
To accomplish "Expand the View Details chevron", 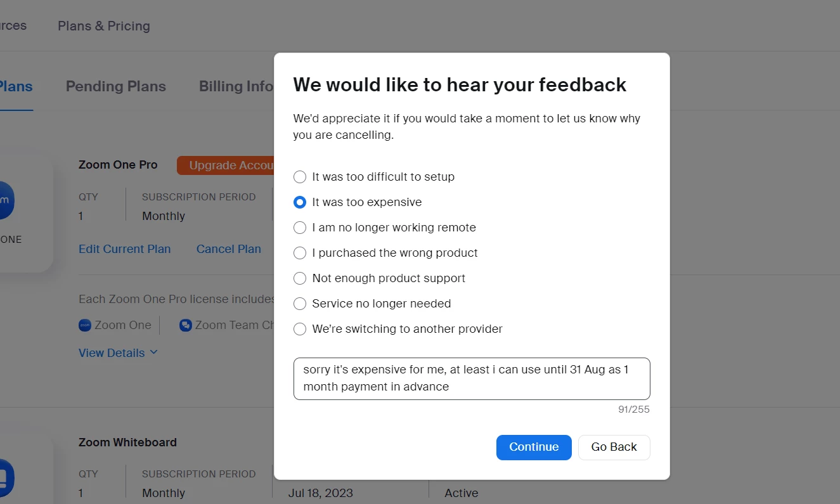I will [153, 352].
